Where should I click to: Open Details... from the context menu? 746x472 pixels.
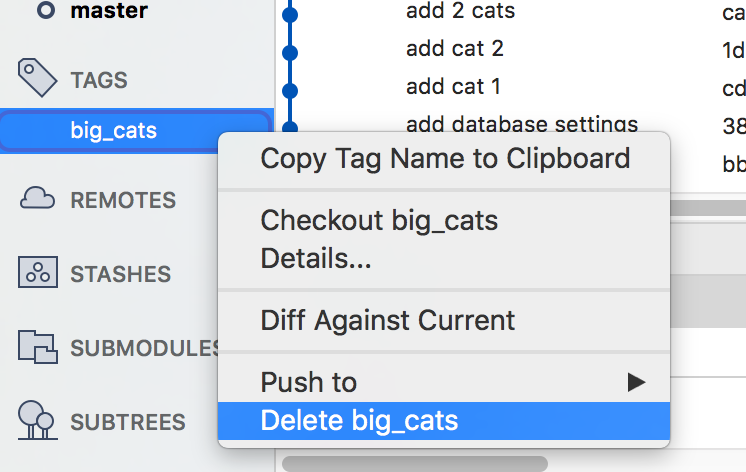[x=316, y=259]
